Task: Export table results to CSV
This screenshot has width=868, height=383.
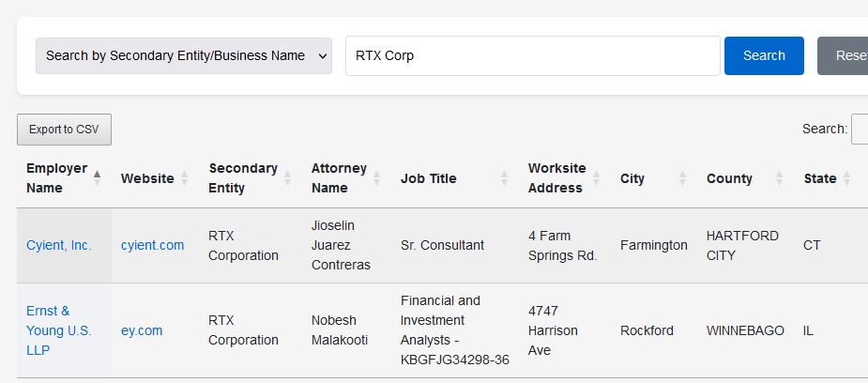Action: tap(64, 130)
